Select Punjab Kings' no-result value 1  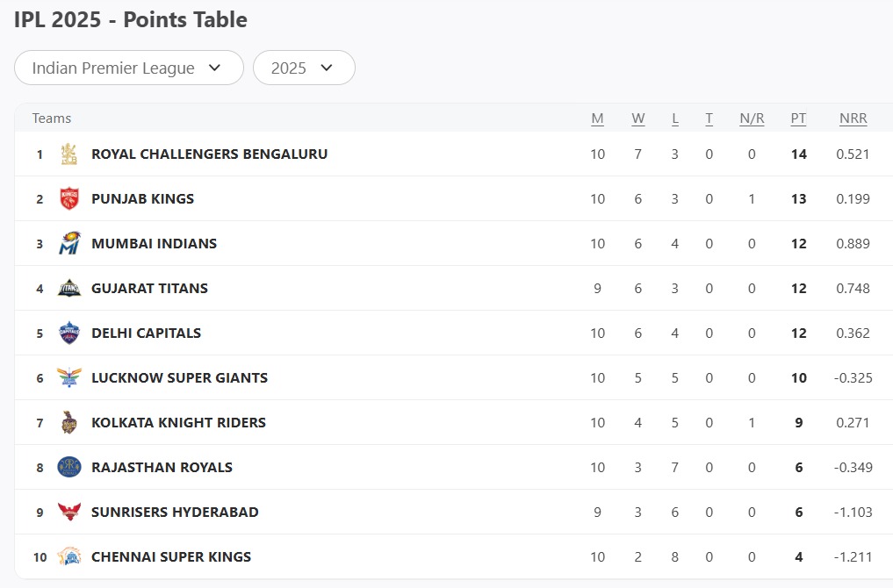(752, 198)
